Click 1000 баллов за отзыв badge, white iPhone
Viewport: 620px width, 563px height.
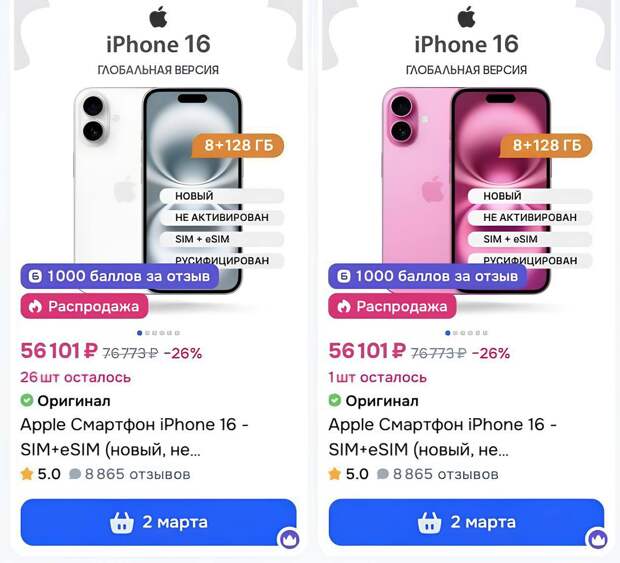pos(120,276)
